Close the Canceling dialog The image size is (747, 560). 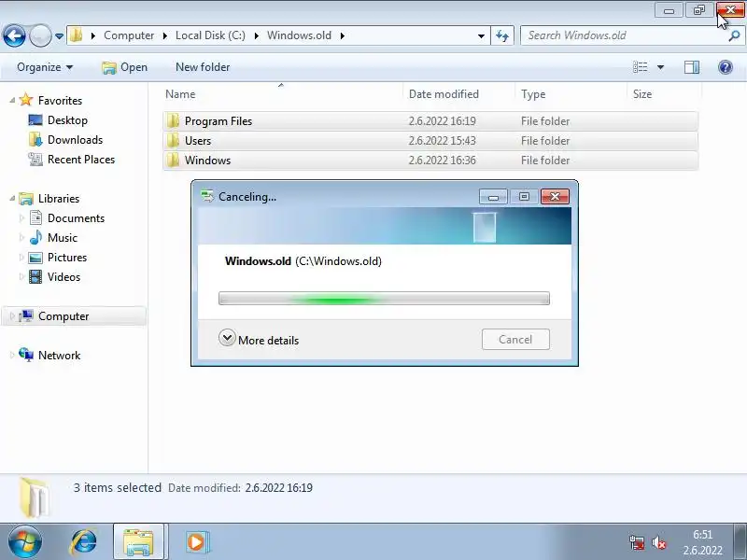(555, 197)
